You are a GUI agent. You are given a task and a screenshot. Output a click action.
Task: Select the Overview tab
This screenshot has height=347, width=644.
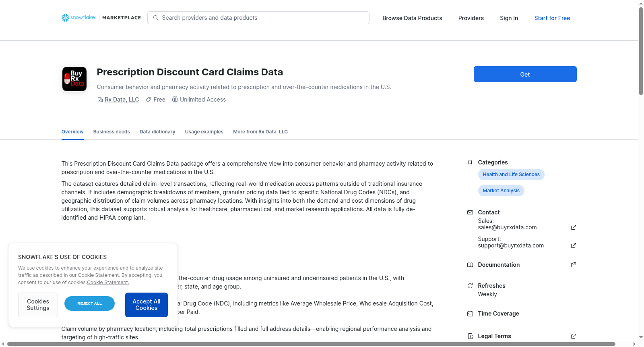[x=72, y=132]
